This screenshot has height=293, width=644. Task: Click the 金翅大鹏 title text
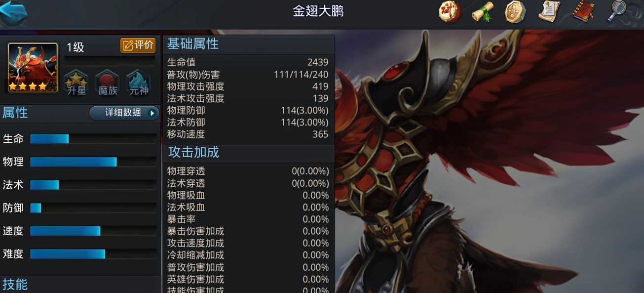click(x=318, y=11)
